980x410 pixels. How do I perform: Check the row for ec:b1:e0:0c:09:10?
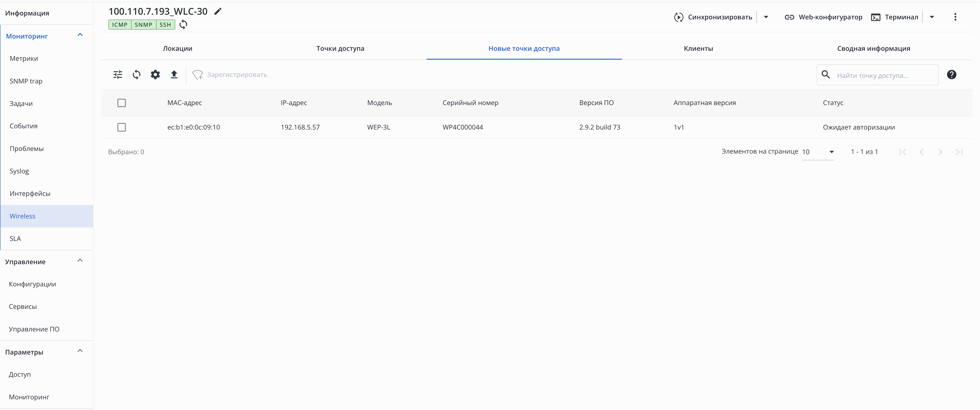(x=122, y=127)
